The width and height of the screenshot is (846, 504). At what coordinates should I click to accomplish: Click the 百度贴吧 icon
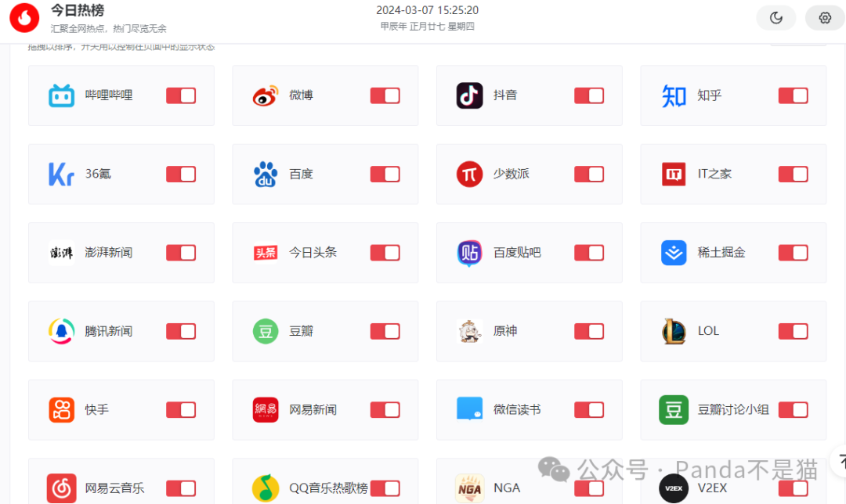469,254
